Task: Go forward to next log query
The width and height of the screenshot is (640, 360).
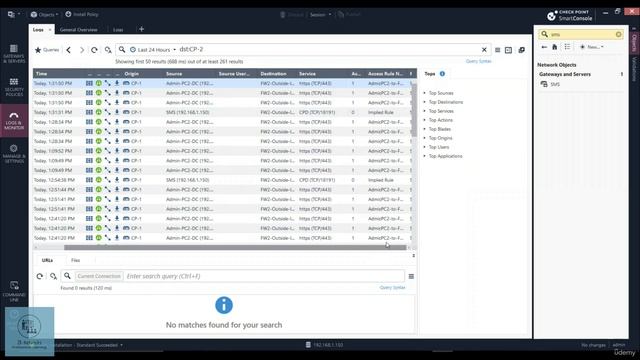Action: [82, 50]
